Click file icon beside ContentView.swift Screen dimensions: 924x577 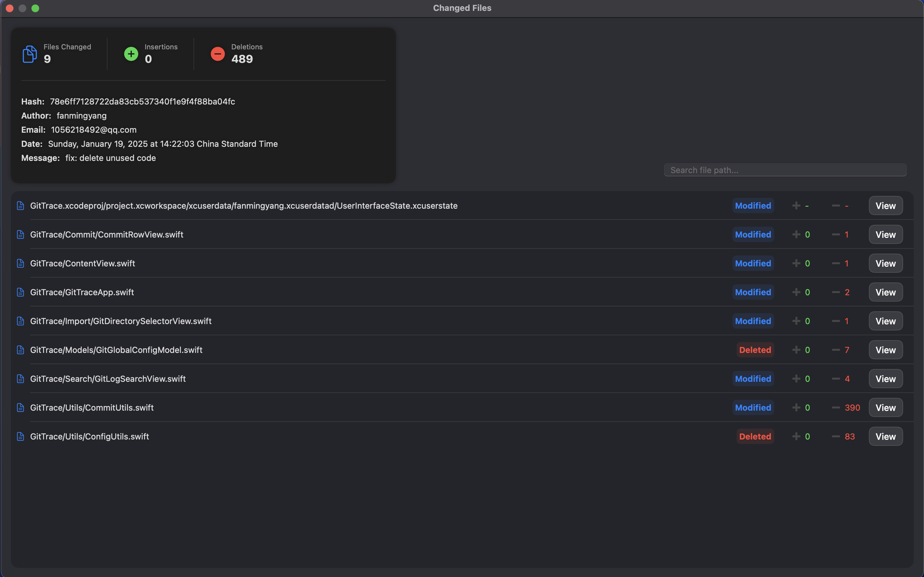pyautogui.click(x=21, y=263)
